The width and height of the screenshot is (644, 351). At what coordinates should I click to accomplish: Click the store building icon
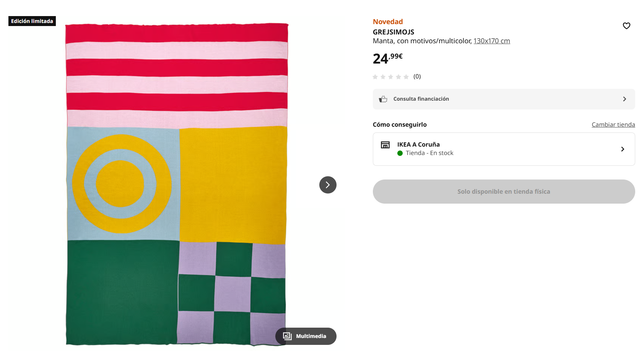pos(385,145)
